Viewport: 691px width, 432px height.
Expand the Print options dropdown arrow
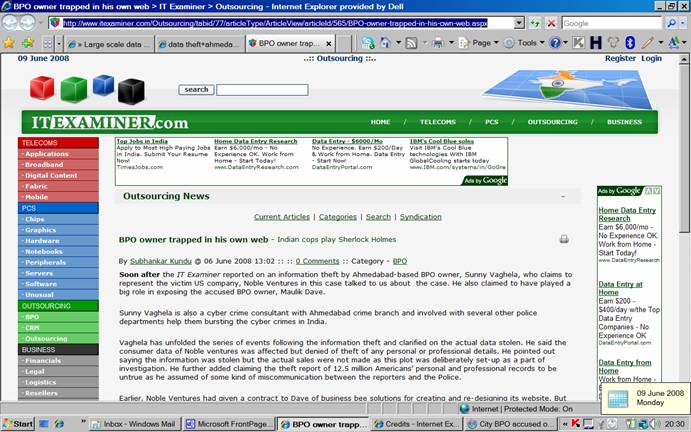(x=451, y=43)
